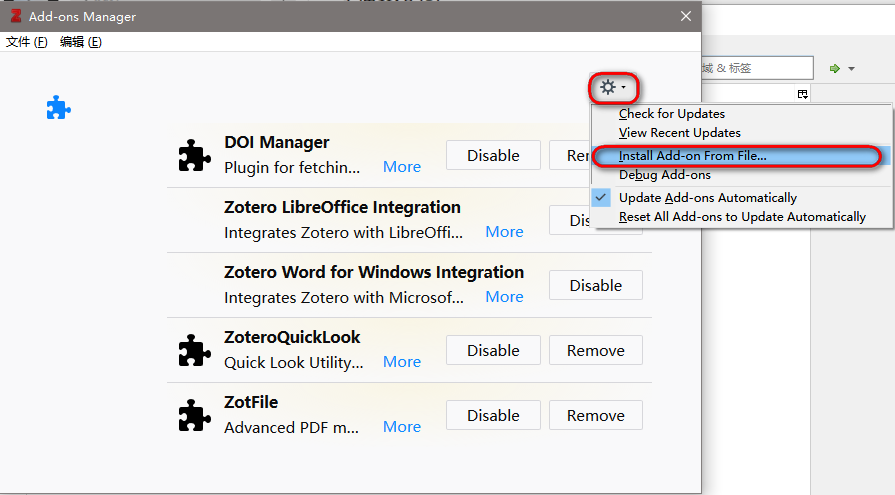Open More link for LibreOffice Integration

tap(504, 232)
